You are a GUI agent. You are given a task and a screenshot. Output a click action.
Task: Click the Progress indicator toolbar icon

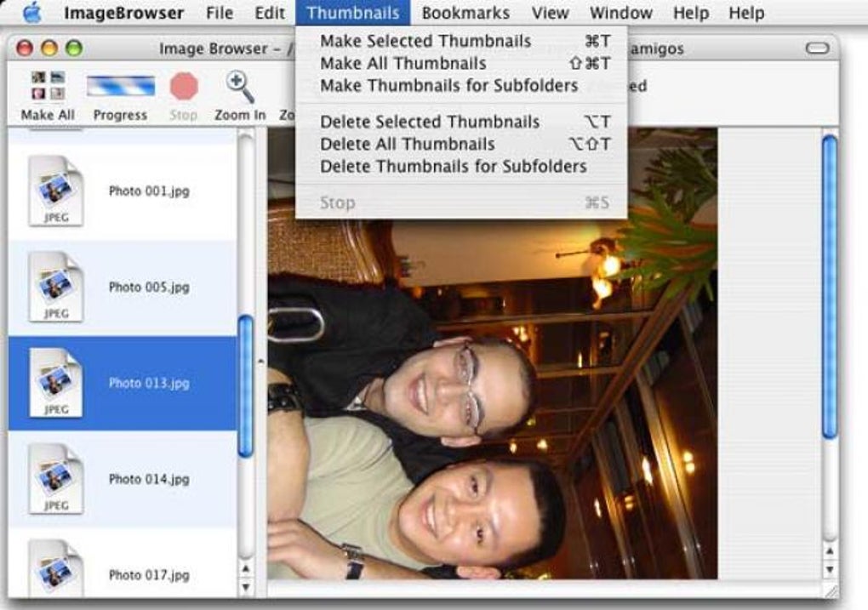click(120, 89)
